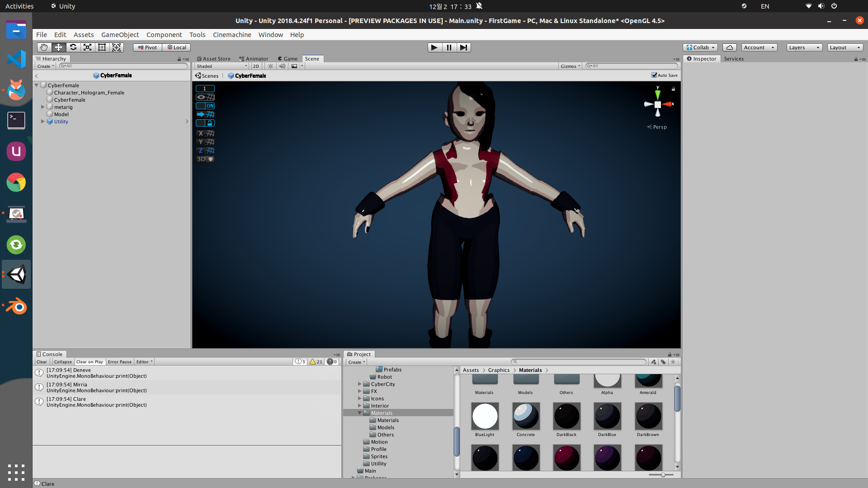868x488 pixels.
Task: Toggle console warnings filter showing 21
Action: tap(316, 362)
